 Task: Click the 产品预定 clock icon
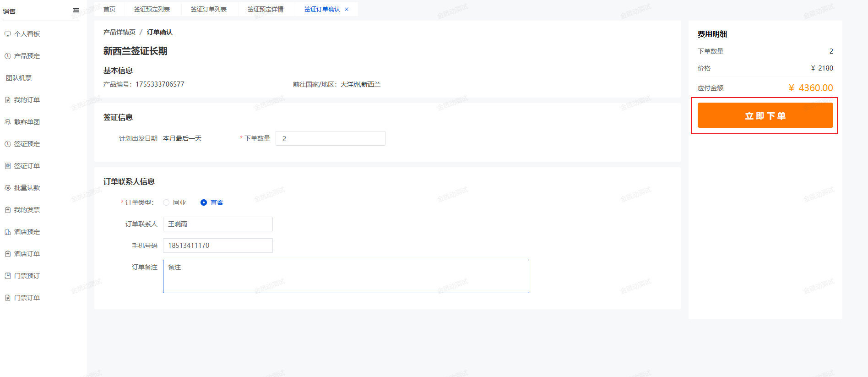pyautogui.click(x=8, y=56)
